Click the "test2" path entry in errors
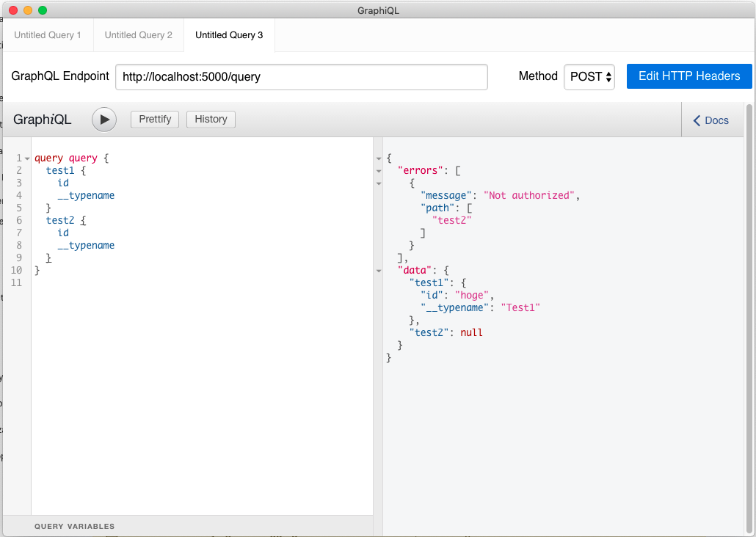Image resolution: width=756 pixels, height=537 pixels. (452, 220)
